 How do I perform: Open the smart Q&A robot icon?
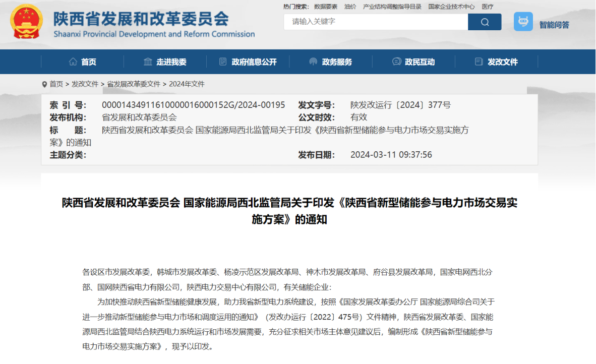pos(523,22)
